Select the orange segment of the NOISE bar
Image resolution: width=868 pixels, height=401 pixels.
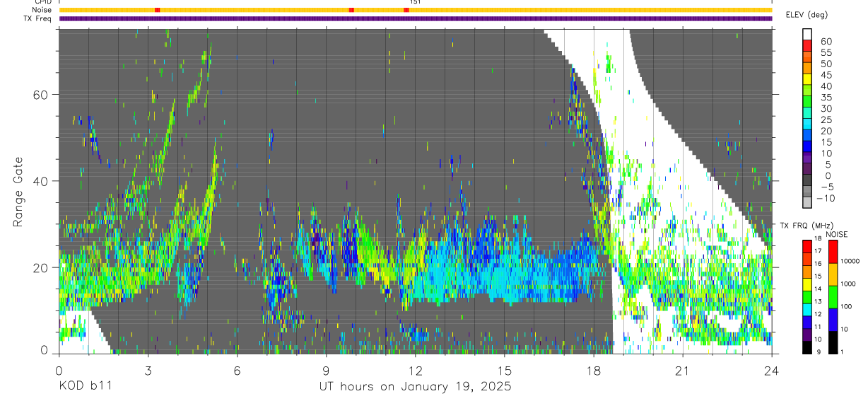832,274
